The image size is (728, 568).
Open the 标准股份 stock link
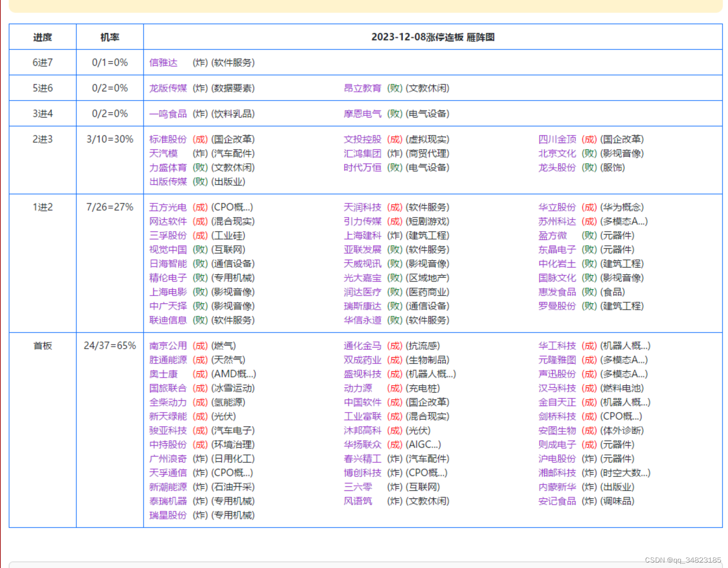[x=168, y=139]
